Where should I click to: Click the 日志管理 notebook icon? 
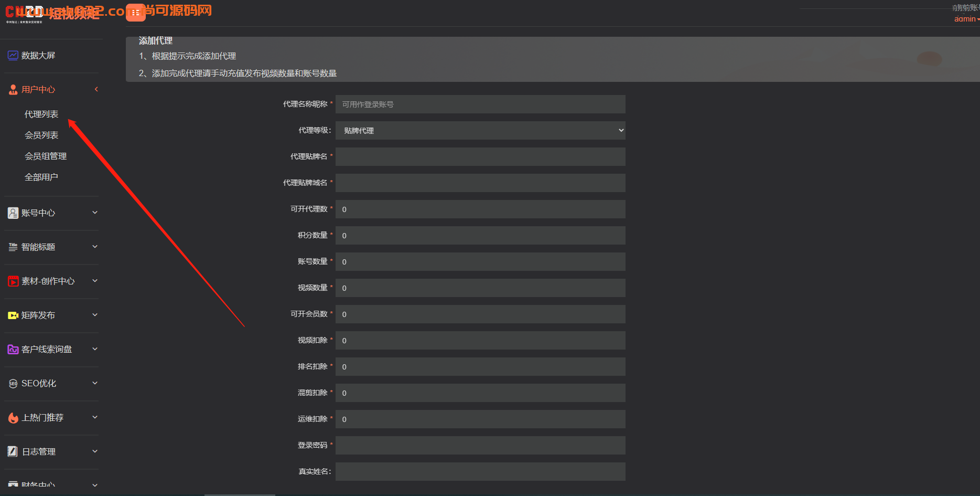13,451
